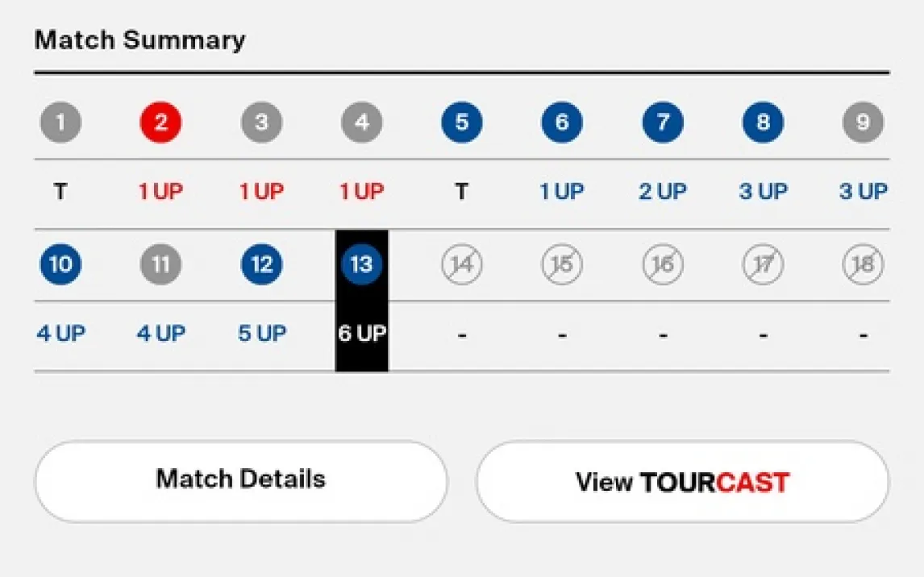
Task: Tap the gray hole 4 circle
Action: point(361,123)
